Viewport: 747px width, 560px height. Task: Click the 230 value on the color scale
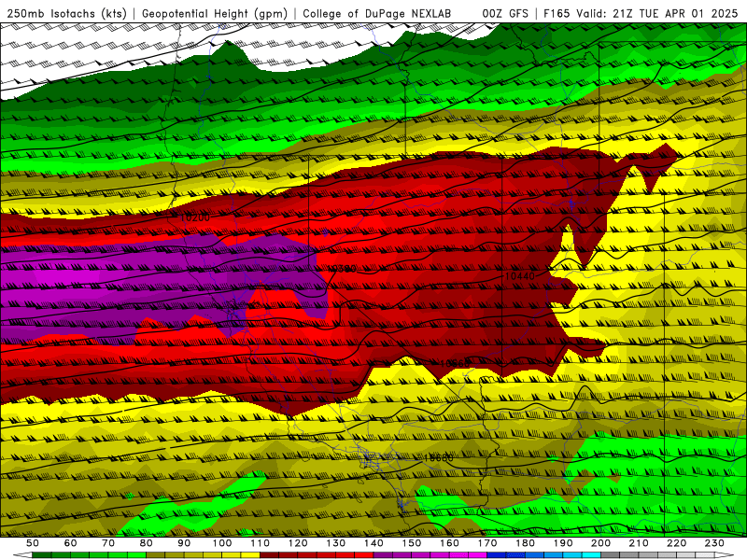[x=714, y=543]
